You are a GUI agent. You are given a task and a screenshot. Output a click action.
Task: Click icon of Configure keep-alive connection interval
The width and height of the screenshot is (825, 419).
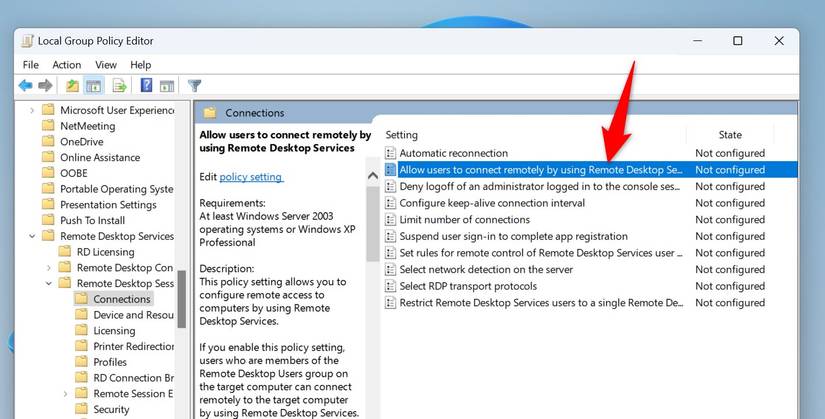(x=390, y=203)
